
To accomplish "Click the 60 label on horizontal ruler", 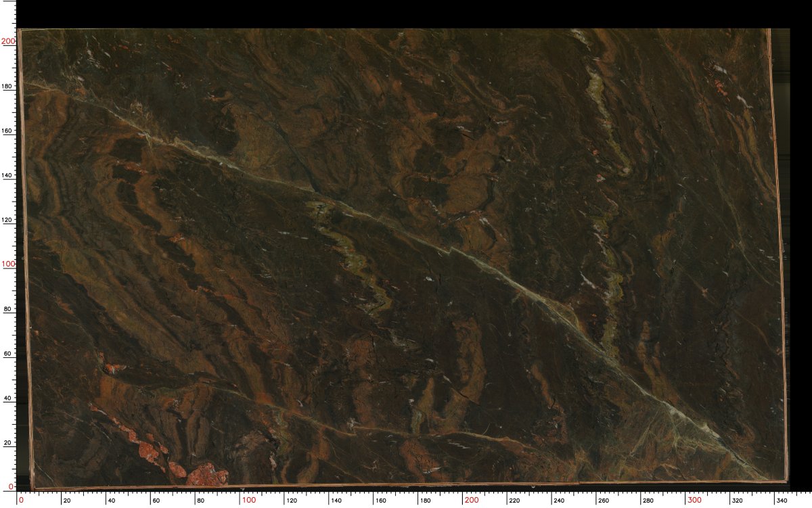I will tap(156, 501).
